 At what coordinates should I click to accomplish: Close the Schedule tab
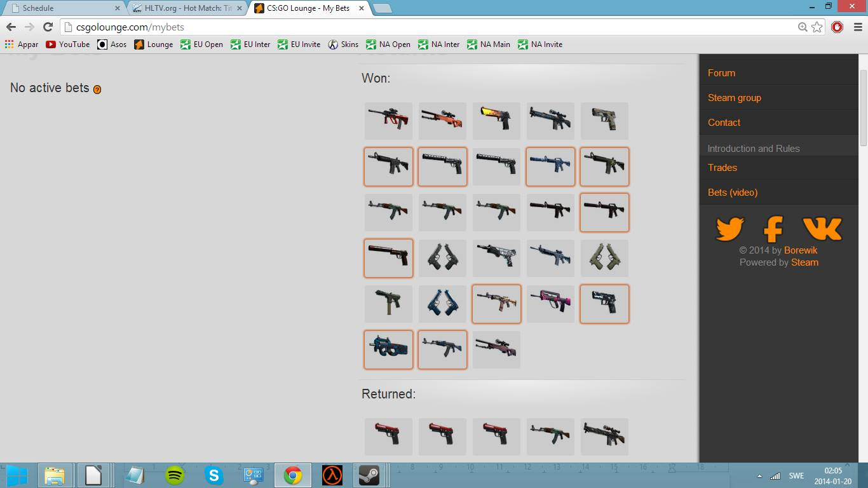pyautogui.click(x=117, y=8)
